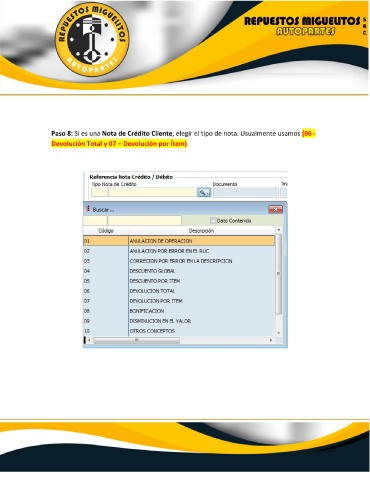Viewport: 370px width, 480px height.
Task: Click the Descripción column header
Action: point(201,231)
